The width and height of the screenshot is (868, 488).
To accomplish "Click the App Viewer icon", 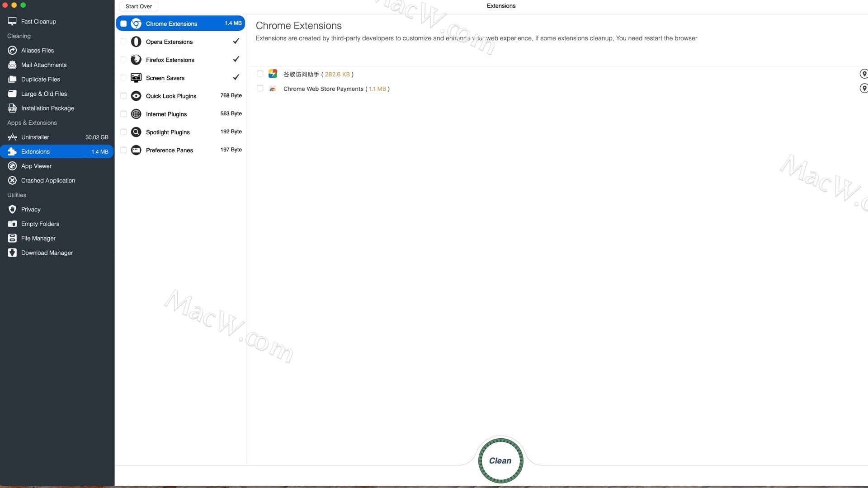I will coord(12,166).
